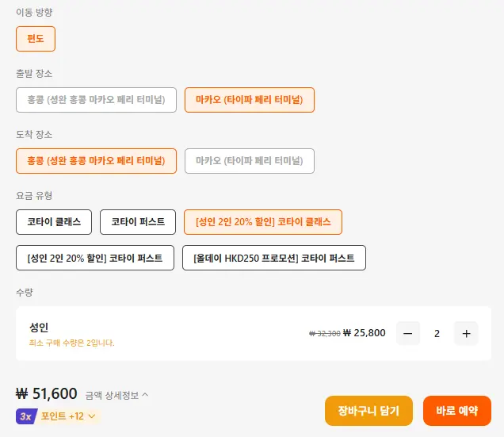Click the 바로 예약 button
The image size is (504, 437).
[x=457, y=411]
